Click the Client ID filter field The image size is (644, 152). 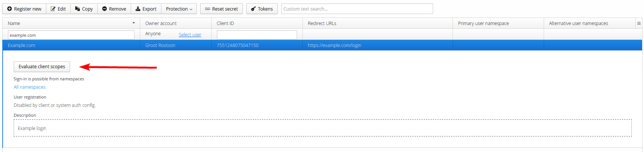click(x=257, y=35)
